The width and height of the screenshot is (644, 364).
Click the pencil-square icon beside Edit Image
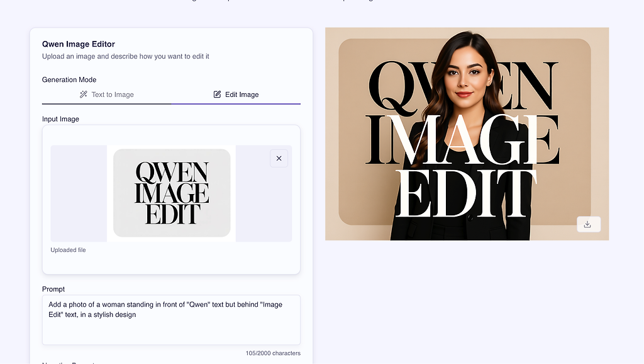click(217, 94)
